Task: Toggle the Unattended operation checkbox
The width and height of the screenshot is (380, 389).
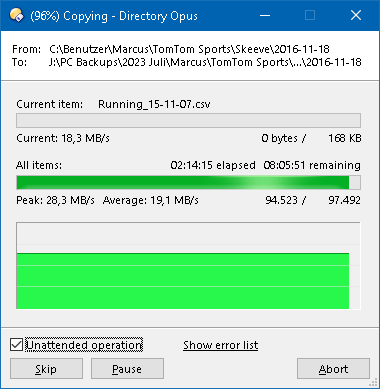Action: pos(16,345)
